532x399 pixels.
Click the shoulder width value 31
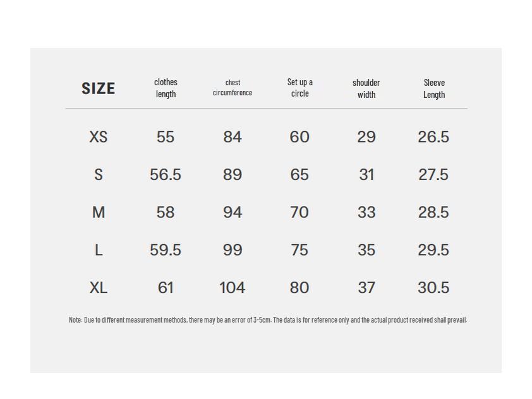(x=366, y=175)
